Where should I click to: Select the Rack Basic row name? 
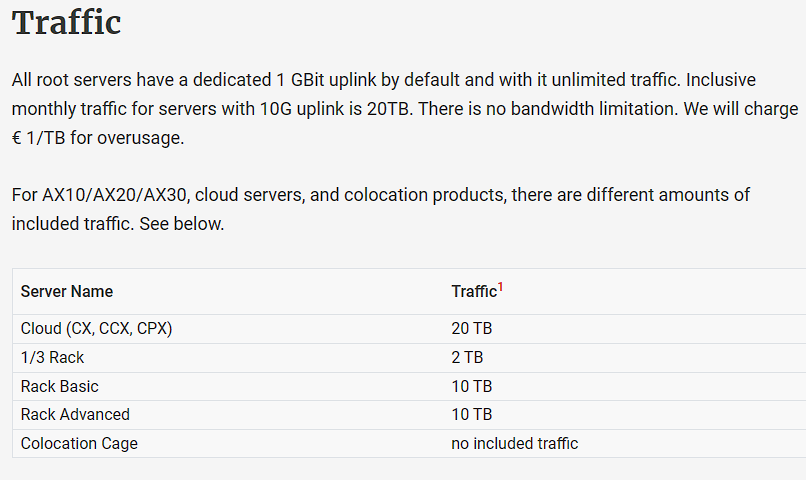click(x=60, y=386)
